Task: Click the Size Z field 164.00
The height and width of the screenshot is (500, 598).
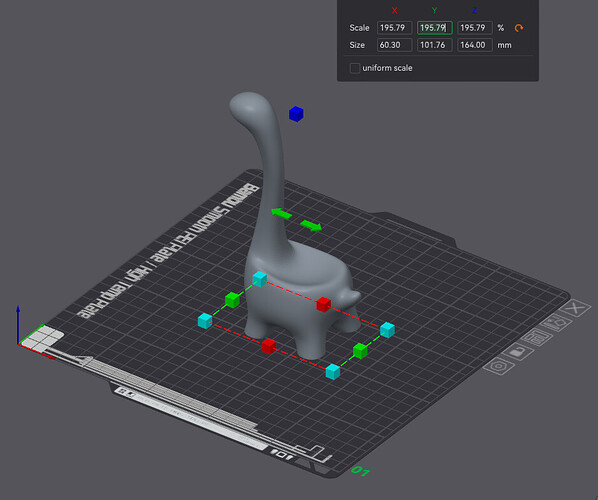Action: [x=475, y=45]
